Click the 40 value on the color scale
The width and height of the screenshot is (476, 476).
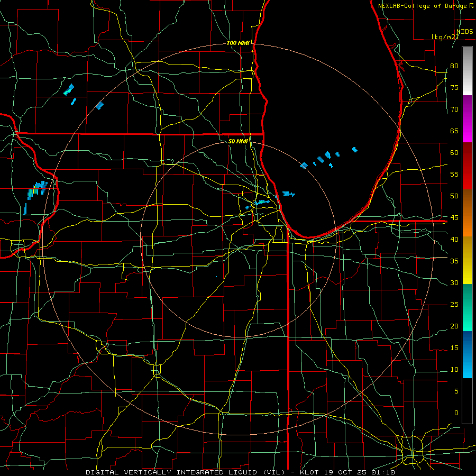(454, 239)
